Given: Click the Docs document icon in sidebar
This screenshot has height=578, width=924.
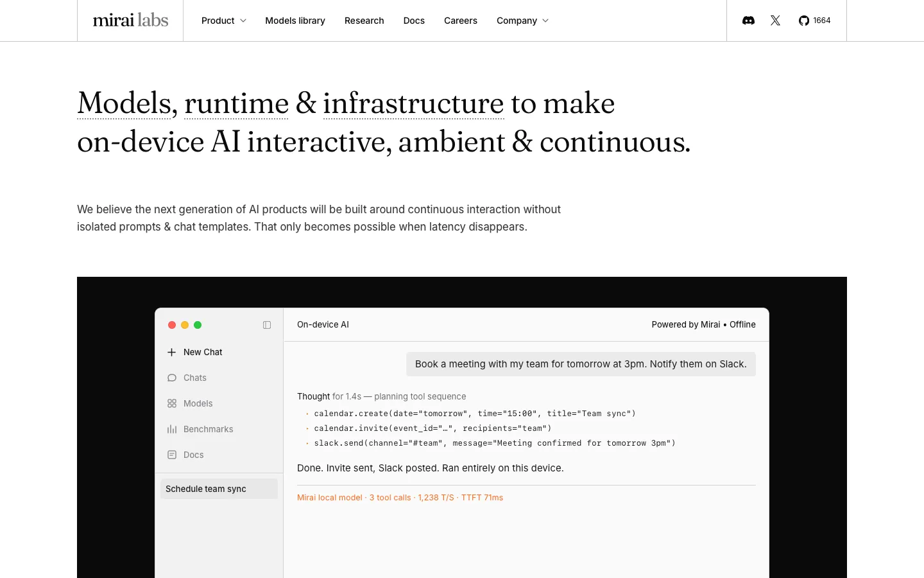Looking at the screenshot, I should (x=171, y=455).
